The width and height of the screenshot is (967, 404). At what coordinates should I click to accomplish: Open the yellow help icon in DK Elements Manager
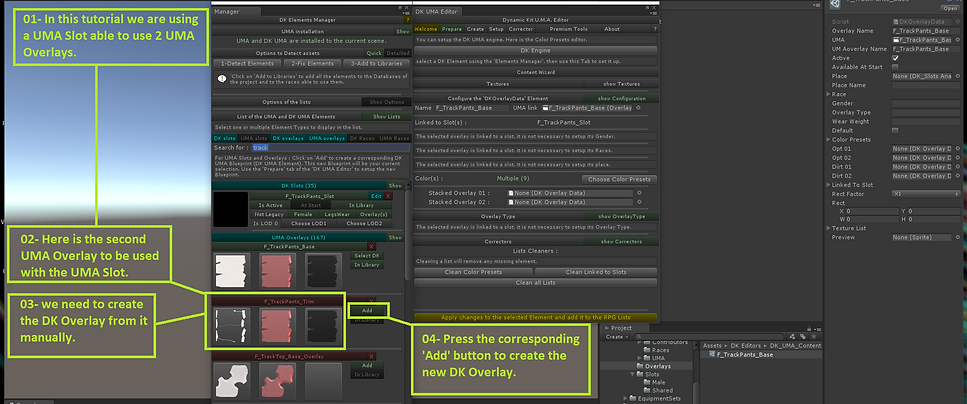pyautogui.click(x=408, y=20)
